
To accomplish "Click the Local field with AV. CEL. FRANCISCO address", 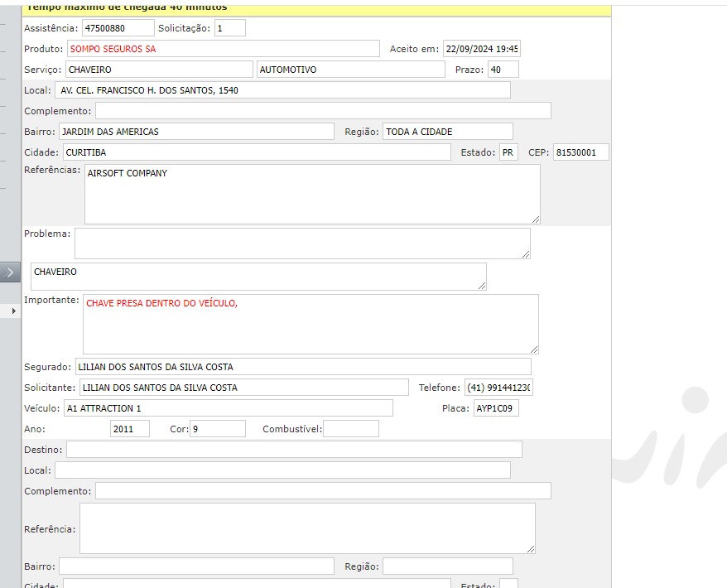I will [x=283, y=90].
